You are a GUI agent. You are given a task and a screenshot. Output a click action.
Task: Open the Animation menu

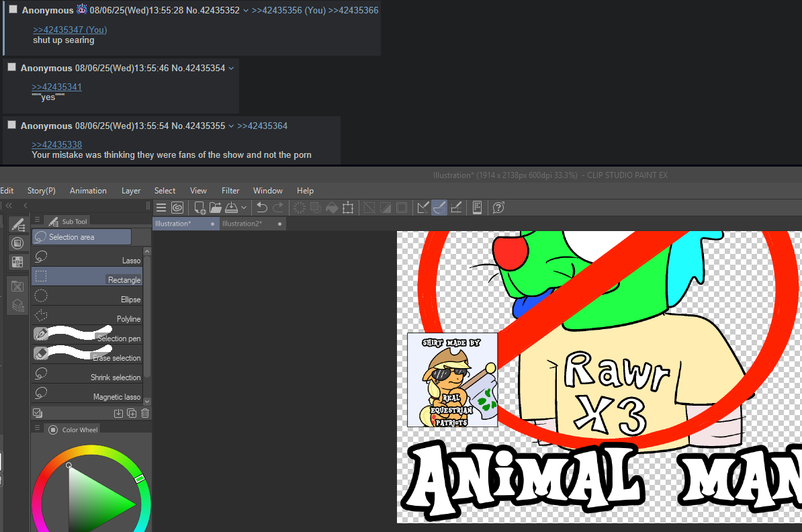[88, 191]
